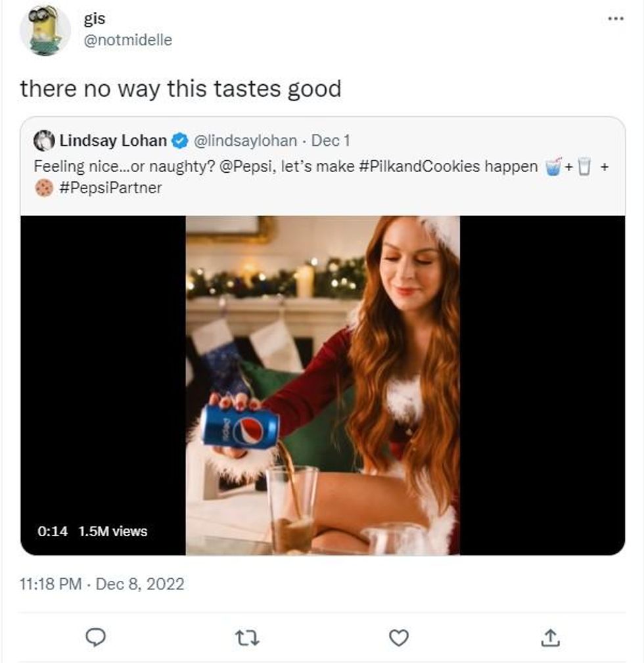Retweet the post by gis
The width and height of the screenshot is (644, 663).
coord(248,637)
